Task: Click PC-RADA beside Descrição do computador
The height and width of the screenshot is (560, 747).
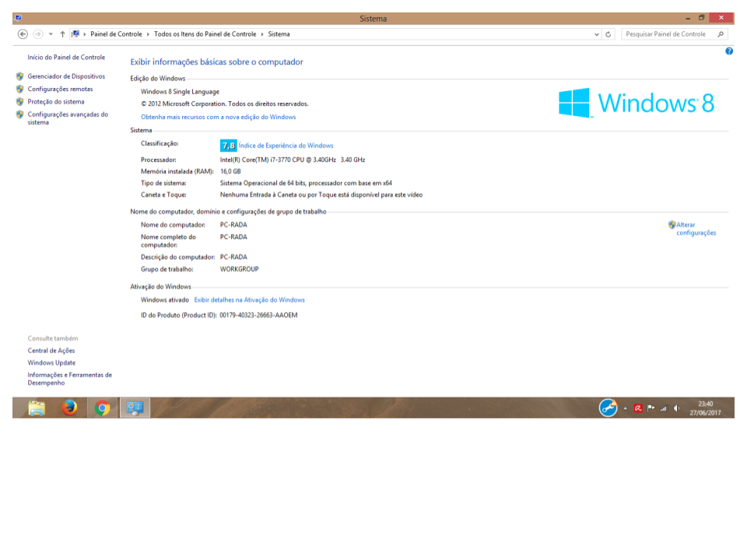Action: click(x=233, y=257)
